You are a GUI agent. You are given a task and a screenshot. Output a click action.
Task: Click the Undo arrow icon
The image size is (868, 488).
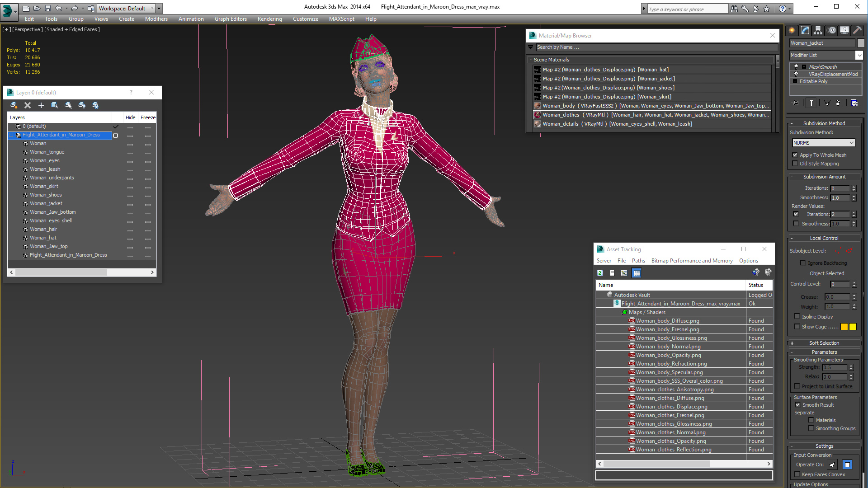[x=58, y=8]
